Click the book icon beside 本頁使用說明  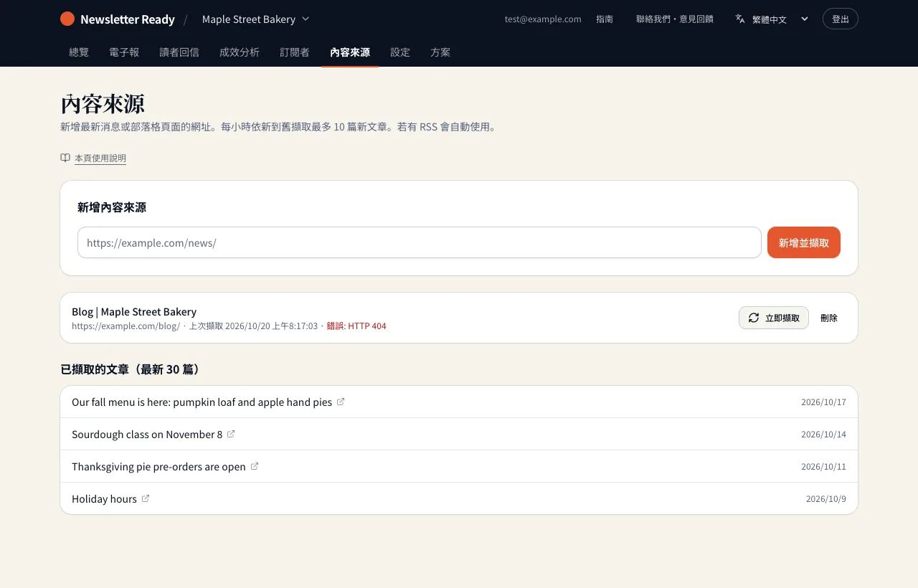coord(65,158)
